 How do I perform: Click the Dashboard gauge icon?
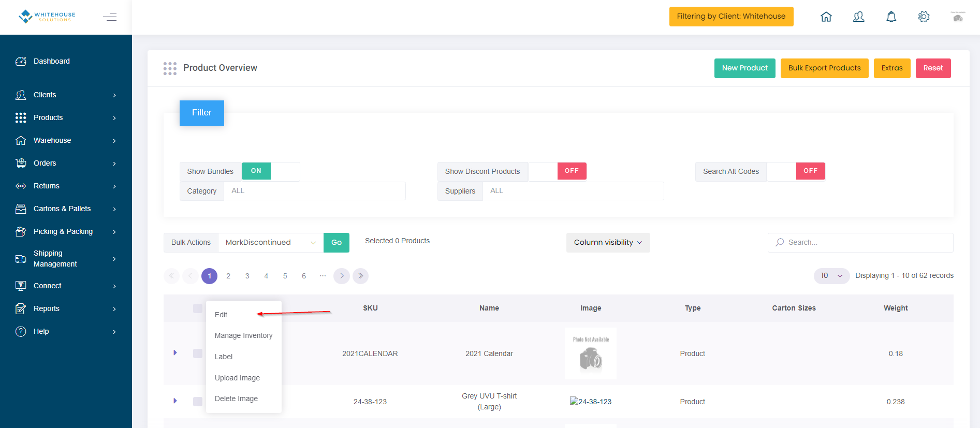click(21, 61)
